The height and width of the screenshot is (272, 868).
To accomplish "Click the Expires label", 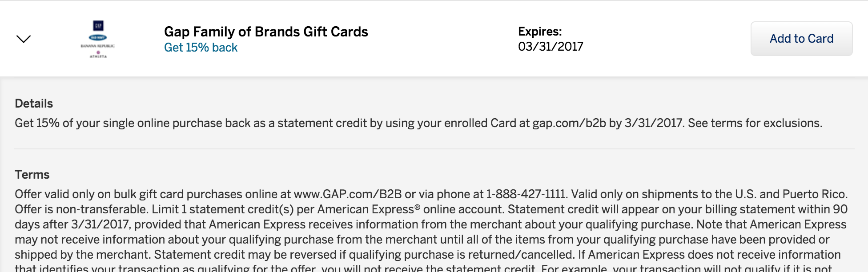I will tap(540, 32).
